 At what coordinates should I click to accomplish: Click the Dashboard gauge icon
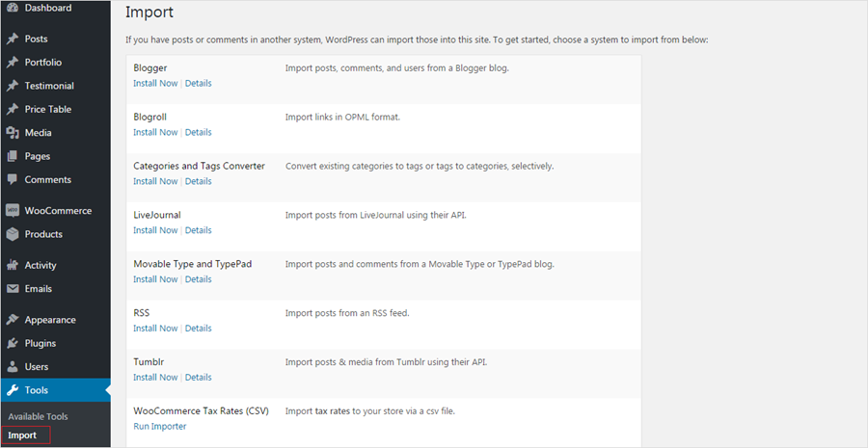[12, 8]
